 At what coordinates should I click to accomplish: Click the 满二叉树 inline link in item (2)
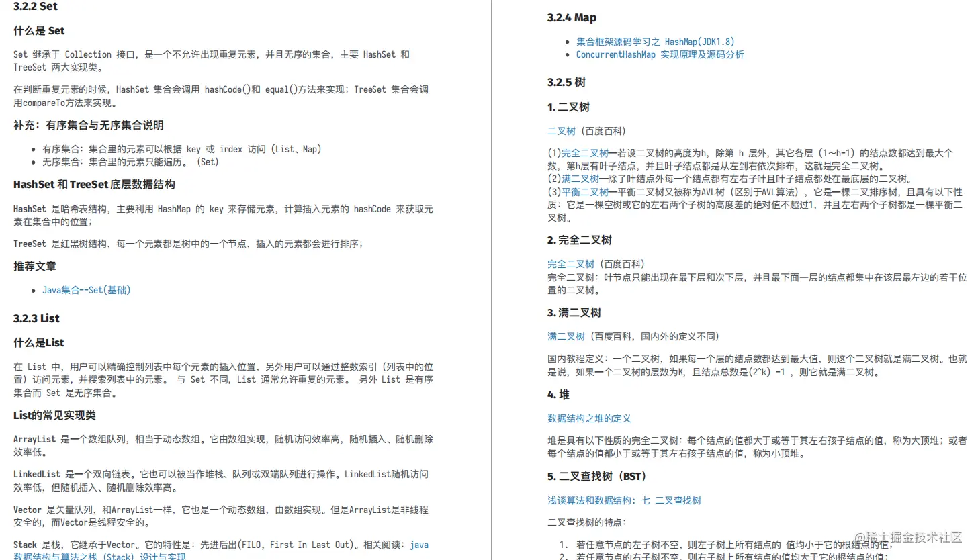click(580, 178)
